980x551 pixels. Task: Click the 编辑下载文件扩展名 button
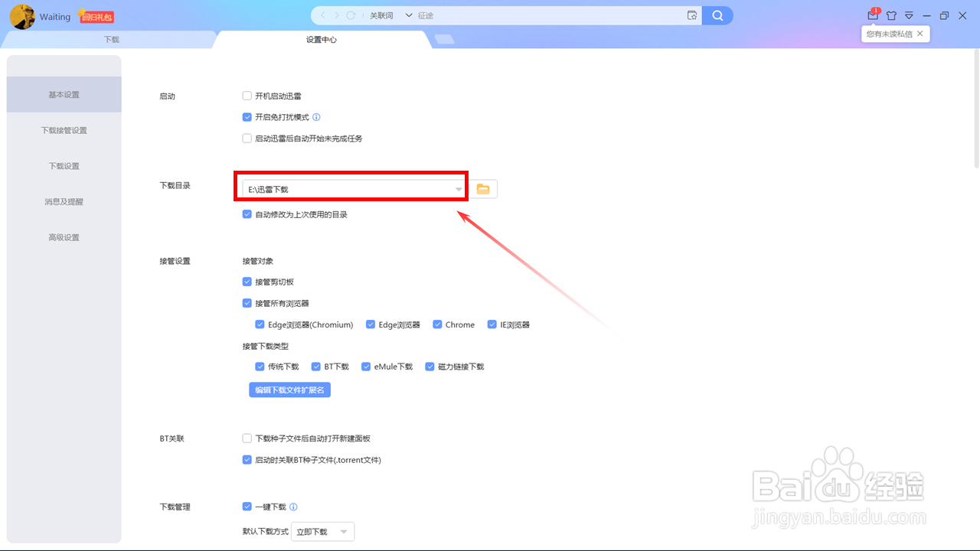click(289, 390)
